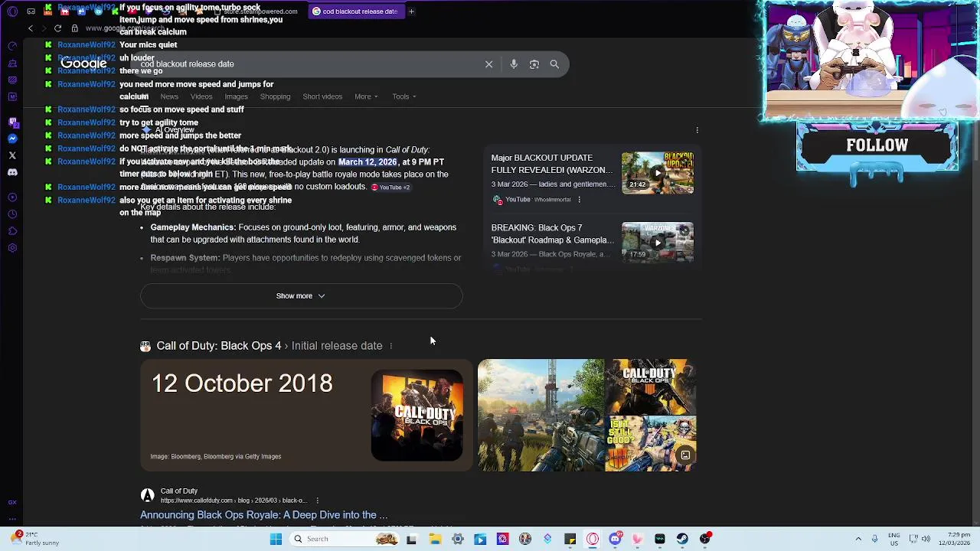Select the store.steampowered.com browser tab

pos(256,11)
